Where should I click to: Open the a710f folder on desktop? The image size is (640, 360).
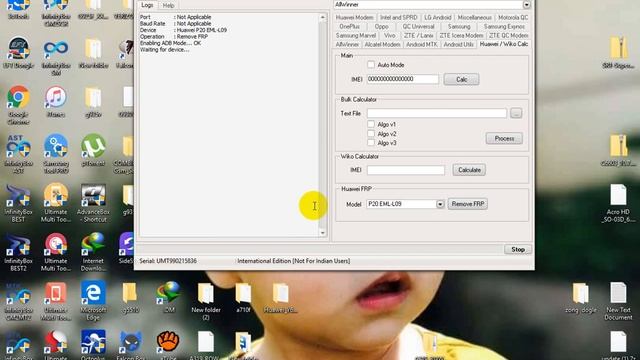click(243, 298)
